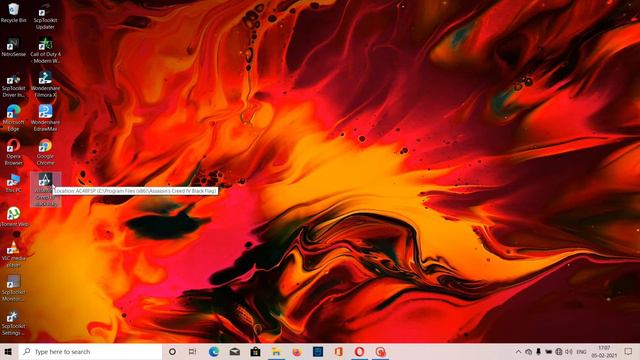Open File Explorer from the taskbar
Screen dimensions: 640x360
[276, 351]
